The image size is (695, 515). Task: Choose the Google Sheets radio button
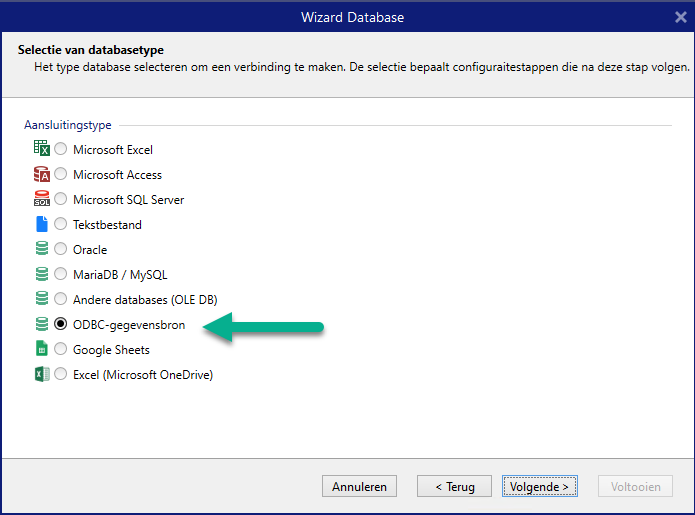[61, 349]
